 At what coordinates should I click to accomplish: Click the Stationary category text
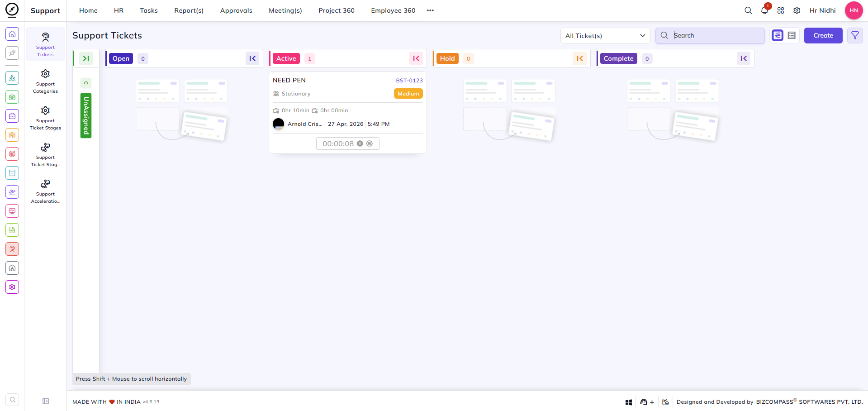click(296, 94)
